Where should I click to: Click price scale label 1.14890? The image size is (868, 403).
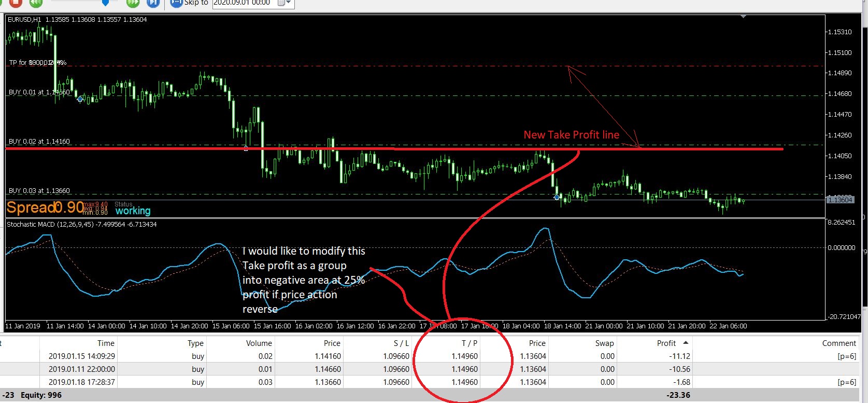coord(839,73)
